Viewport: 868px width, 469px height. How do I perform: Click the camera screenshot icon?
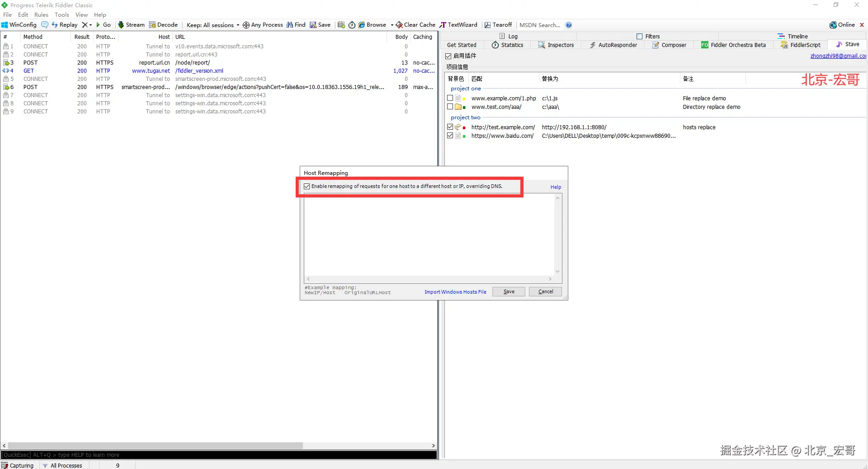[341, 25]
